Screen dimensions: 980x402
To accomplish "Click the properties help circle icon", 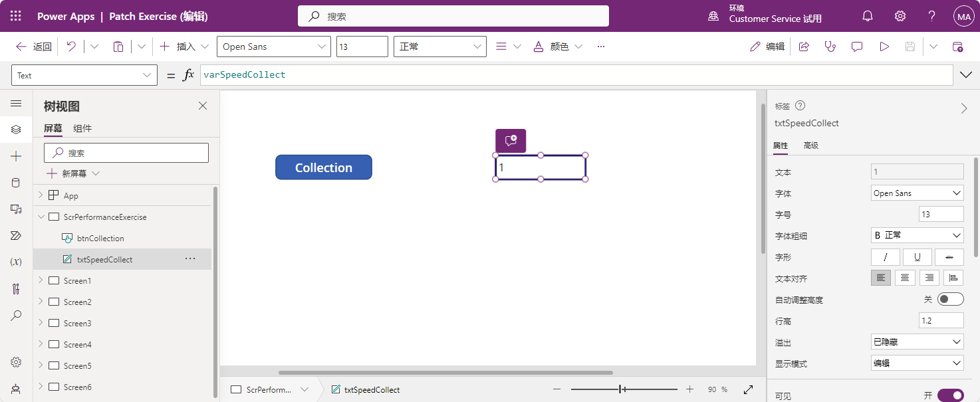I will pyautogui.click(x=800, y=106).
